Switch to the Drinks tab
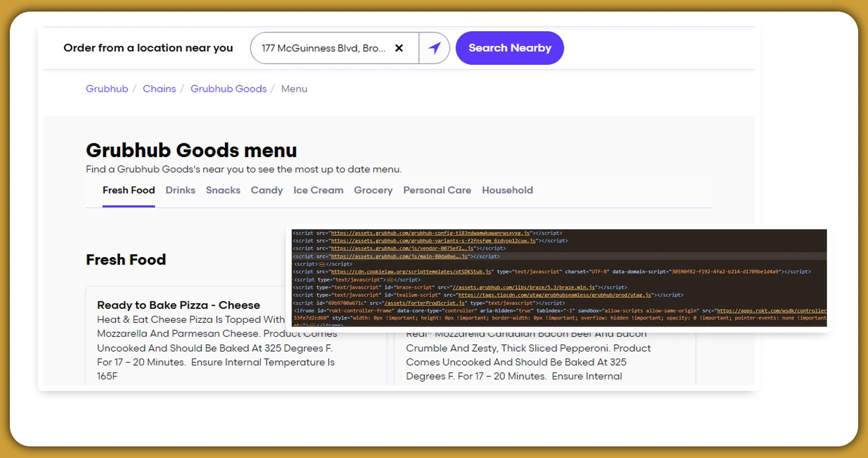Image resolution: width=868 pixels, height=458 pixels. [x=180, y=190]
